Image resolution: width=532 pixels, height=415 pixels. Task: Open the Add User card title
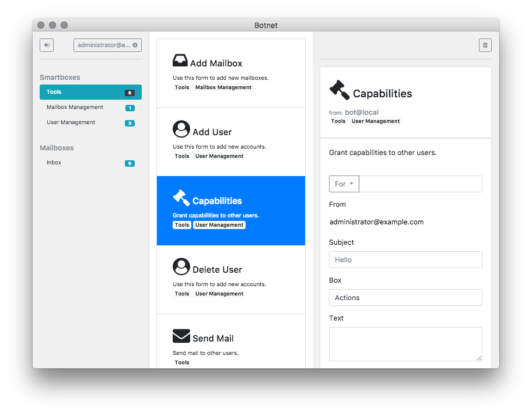[212, 132]
